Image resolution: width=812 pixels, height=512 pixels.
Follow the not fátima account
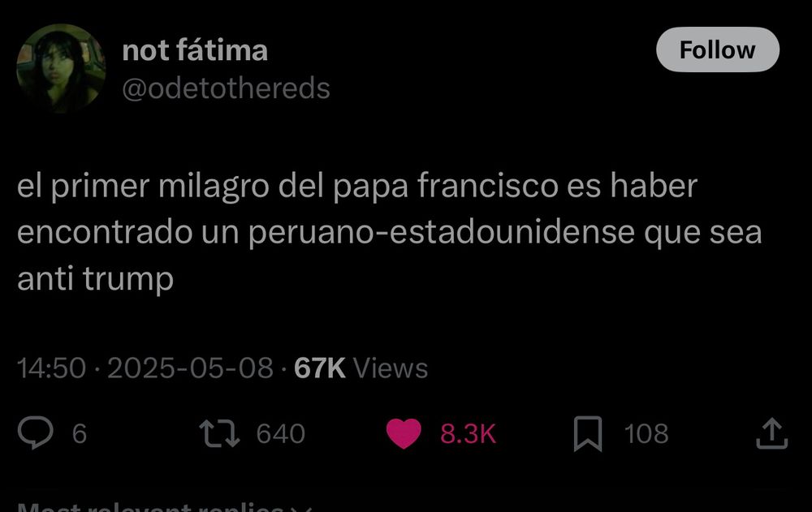point(717,49)
